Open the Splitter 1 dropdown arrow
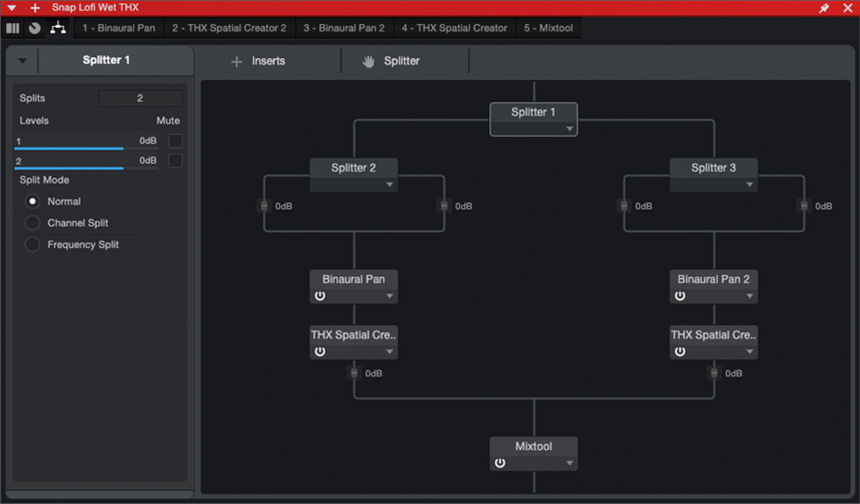860x504 pixels. point(570,128)
